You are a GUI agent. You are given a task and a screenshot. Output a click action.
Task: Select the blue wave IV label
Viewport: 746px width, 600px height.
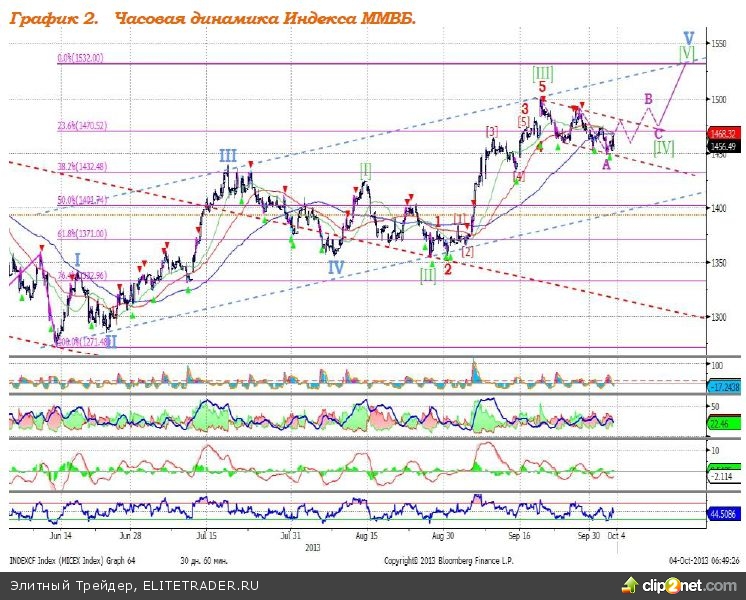tap(336, 267)
